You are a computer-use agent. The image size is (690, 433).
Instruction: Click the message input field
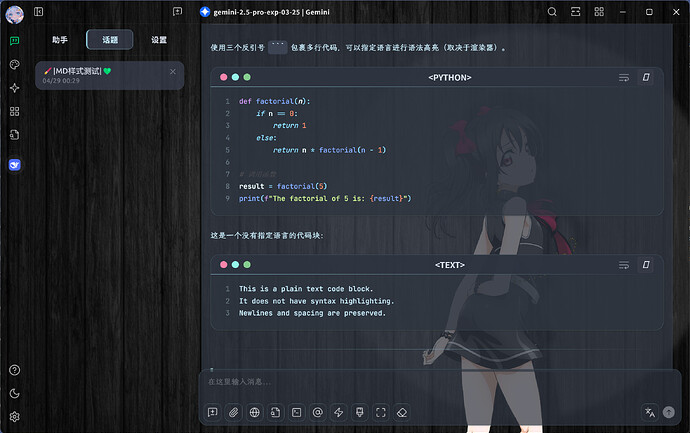pos(440,382)
